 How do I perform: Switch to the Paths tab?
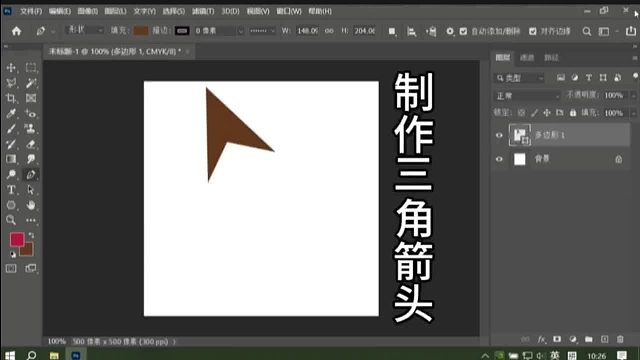[x=551, y=58]
